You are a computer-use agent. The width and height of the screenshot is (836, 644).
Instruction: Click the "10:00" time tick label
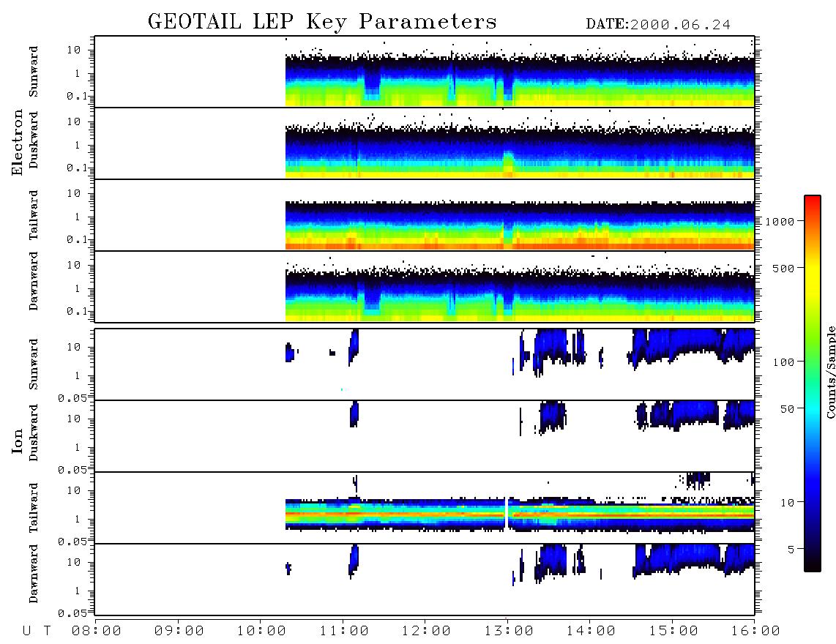pyautogui.click(x=261, y=631)
